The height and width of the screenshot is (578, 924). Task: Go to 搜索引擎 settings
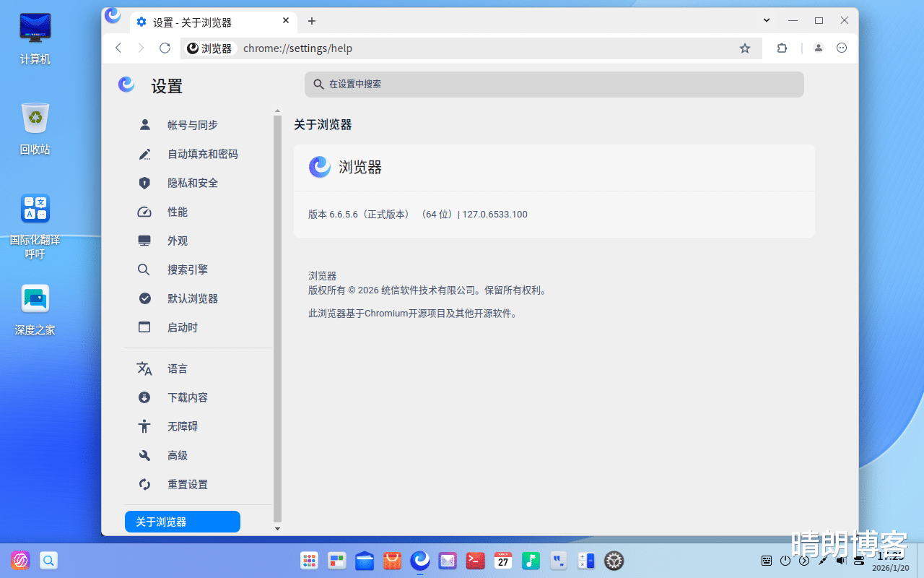tap(188, 269)
